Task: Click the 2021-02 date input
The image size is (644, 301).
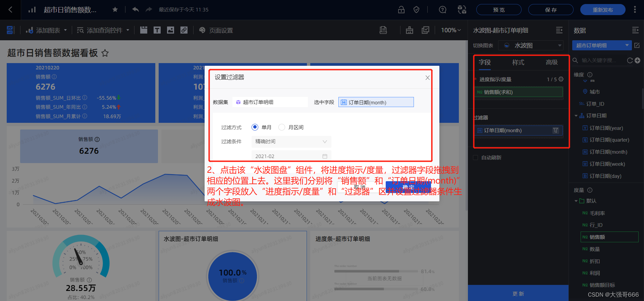Action: pos(291,156)
